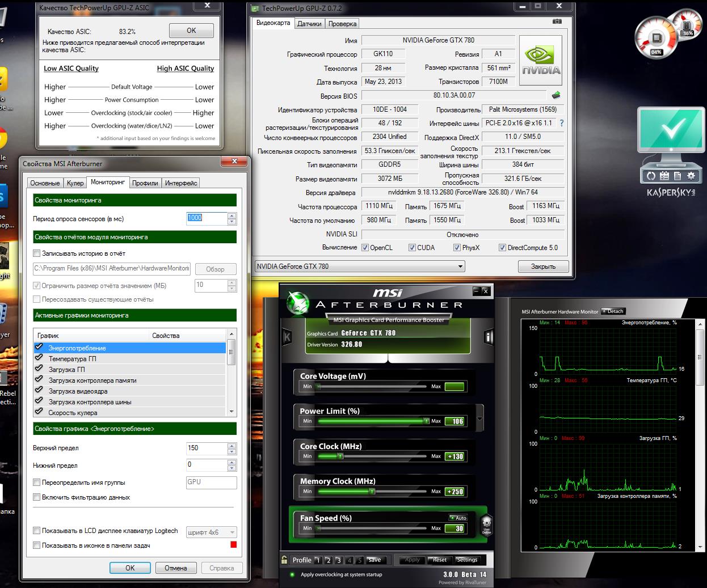This screenshot has height=588, width=707.
Task: Toggle the check mark beside Температура ГП
Action: coord(39,358)
